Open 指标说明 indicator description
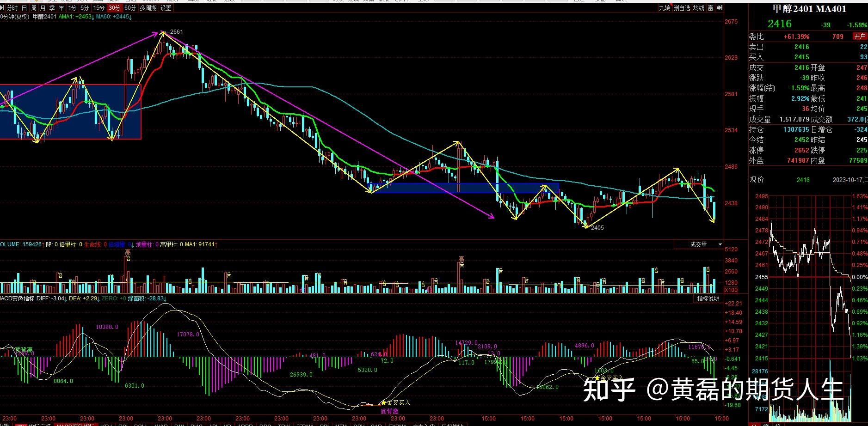This screenshot has width=868, height=426. (708, 298)
